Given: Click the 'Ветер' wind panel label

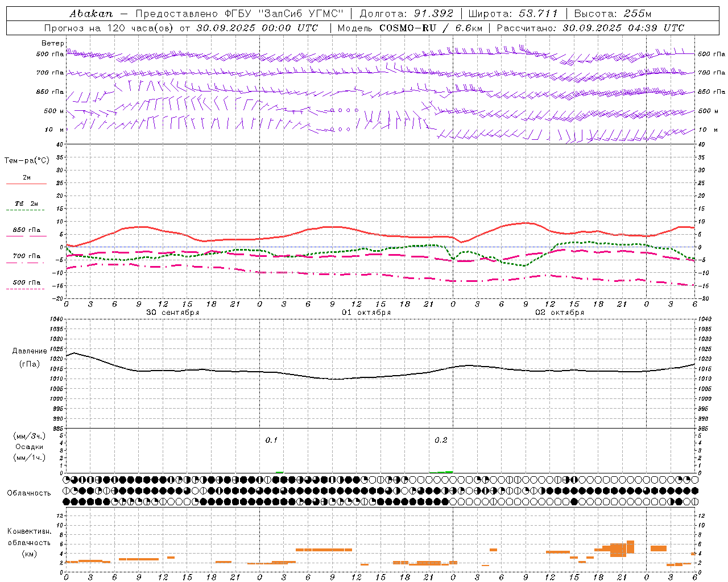Looking at the screenshot, I should point(53,43).
